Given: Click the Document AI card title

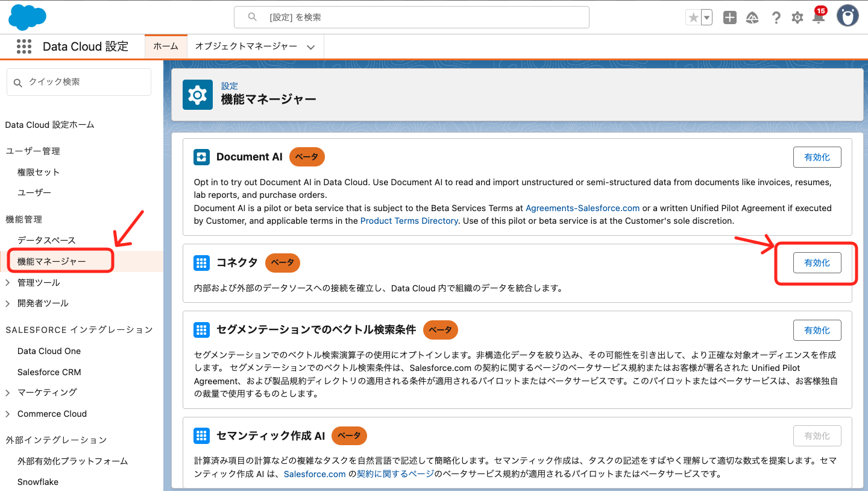Looking at the screenshot, I should coord(250,157).
